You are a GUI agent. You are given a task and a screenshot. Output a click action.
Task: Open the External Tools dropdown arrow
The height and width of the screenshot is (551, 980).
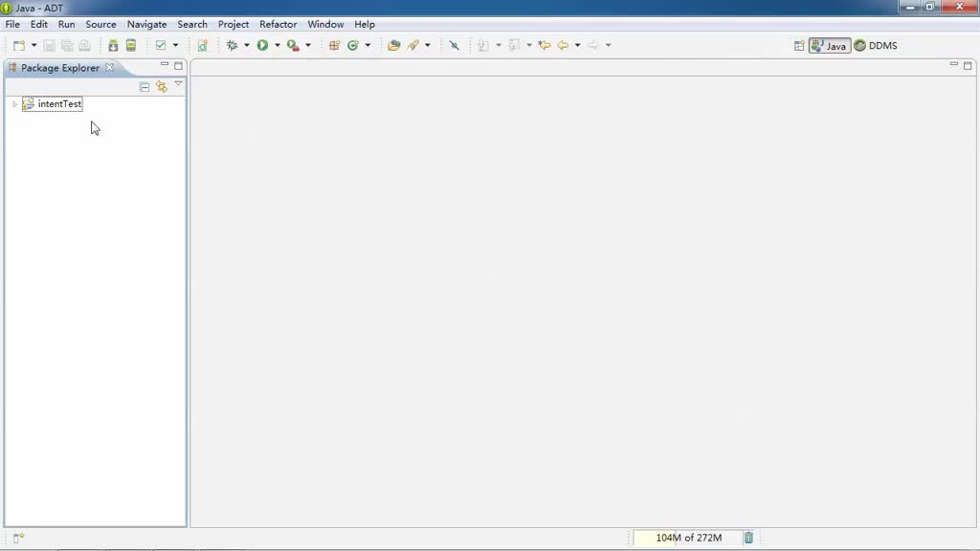pyautogui.click(x=308, y=45)
